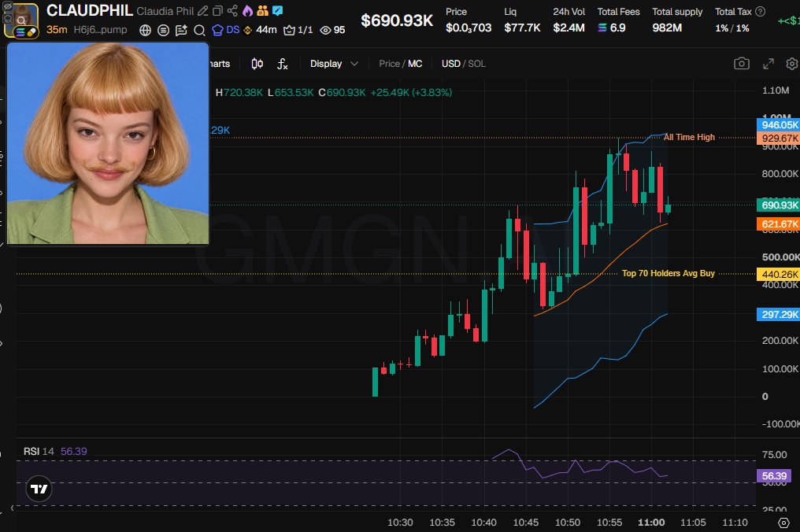Click the orange two-people community icon
Viewport: 800px width, 532px height.
pos(263,11)
